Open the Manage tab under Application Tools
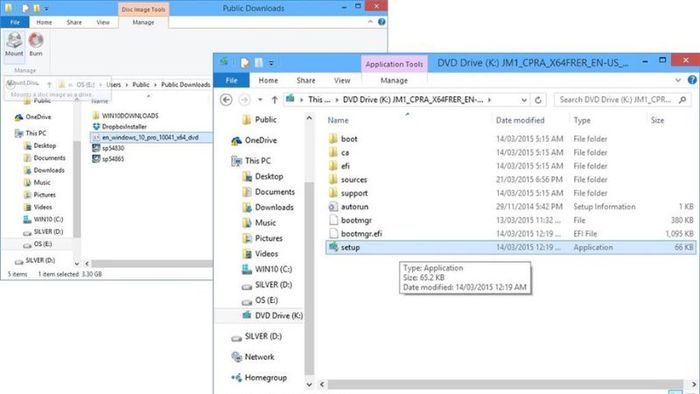 click(x=394, y=80)
